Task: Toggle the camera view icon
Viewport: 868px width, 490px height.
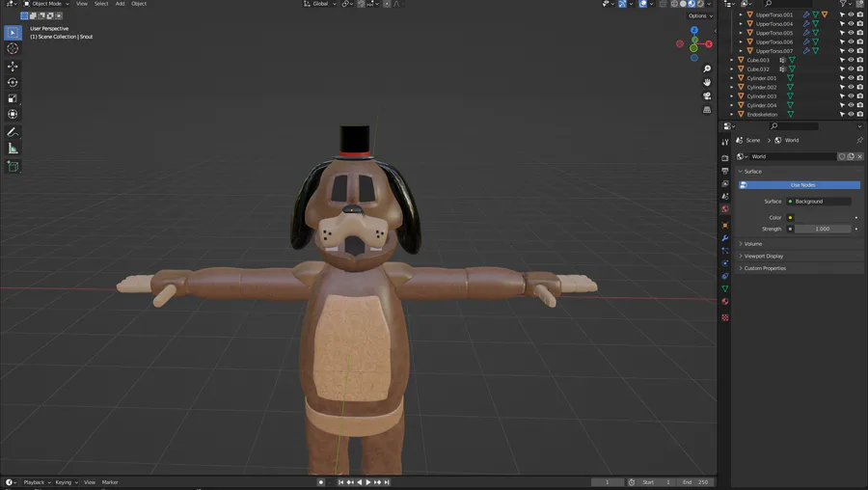Action: tap(707, 95)
